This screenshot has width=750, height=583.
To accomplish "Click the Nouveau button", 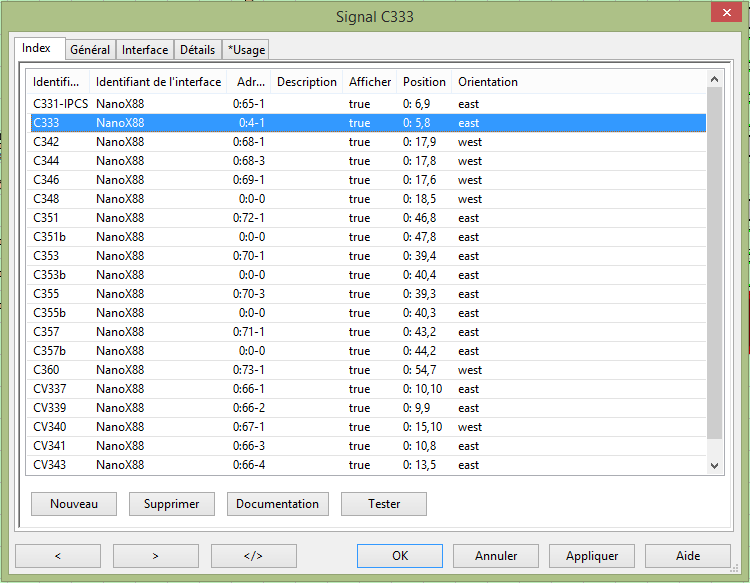I will [73, 504].
